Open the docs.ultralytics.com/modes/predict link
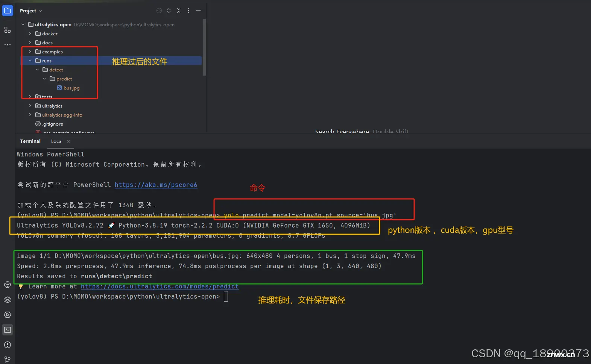The image size is (591, 364). click(160, 286)
